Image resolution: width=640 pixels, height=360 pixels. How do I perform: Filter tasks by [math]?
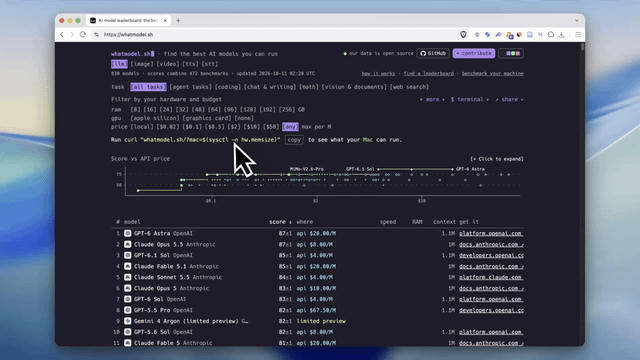(x=309, y=87)
